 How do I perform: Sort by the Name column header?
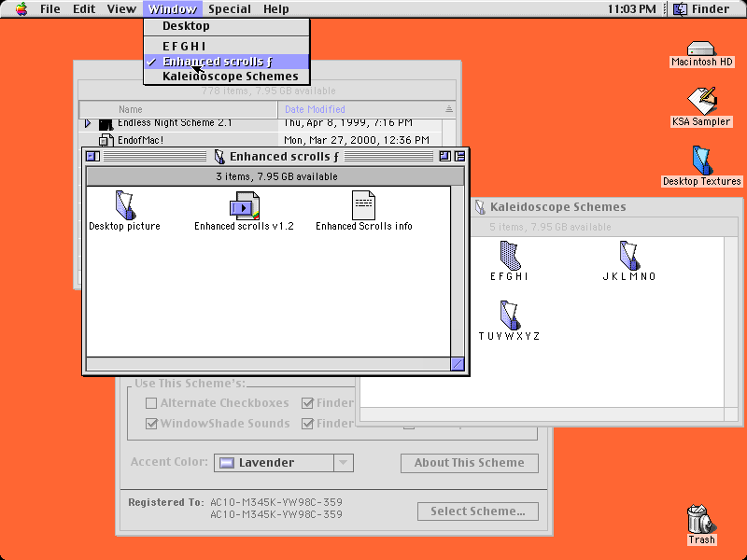coord(178,109)
